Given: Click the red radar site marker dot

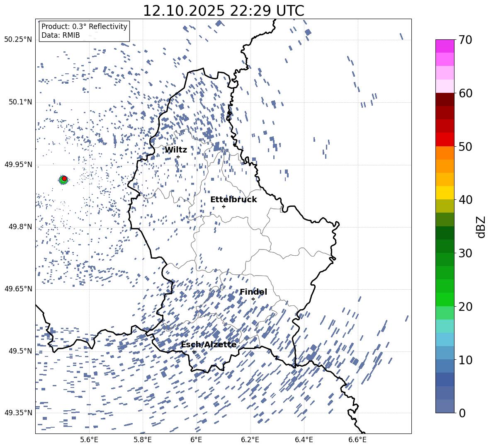Looking at the screenshot, I should tap(64, 178).
